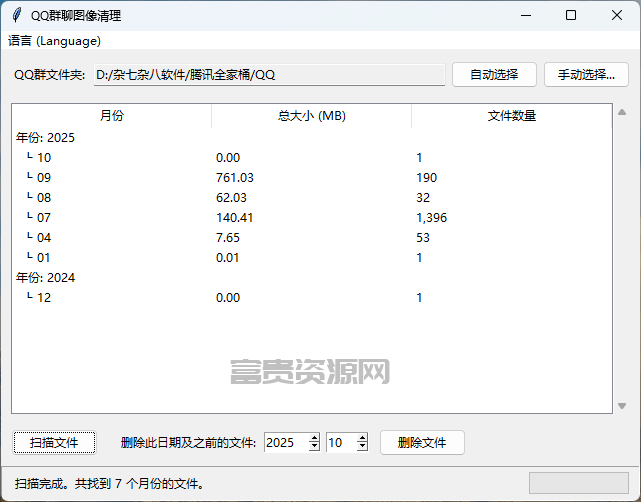Select month 07 row
Screen dimensions: 641x502
(312, 218)
